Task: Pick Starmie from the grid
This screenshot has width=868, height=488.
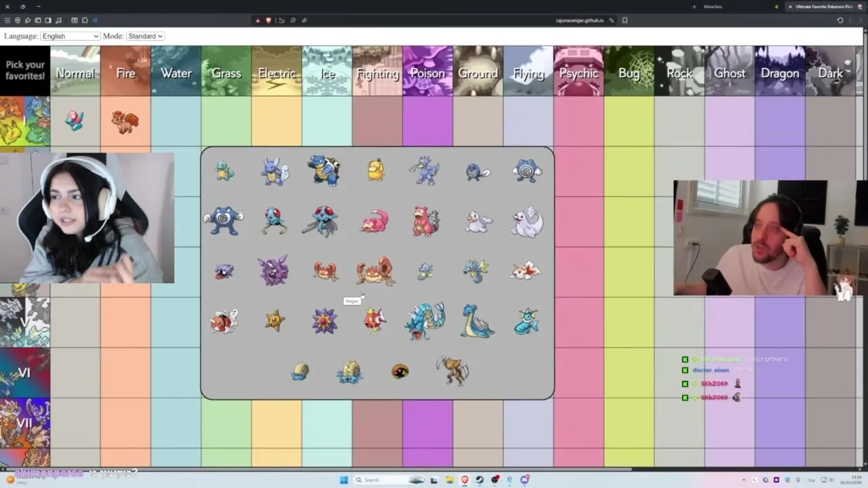Action: tap(324, 321)
